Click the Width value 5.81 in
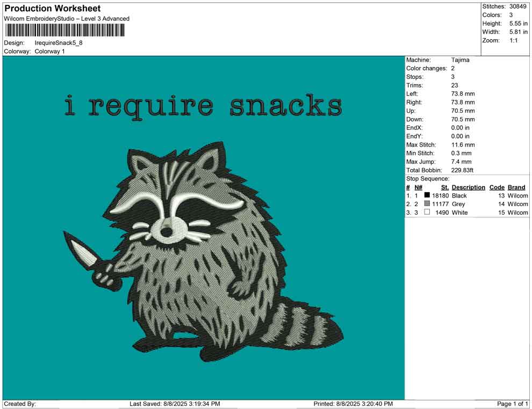The width and height of the screenshot is (532, 409). 518,32
